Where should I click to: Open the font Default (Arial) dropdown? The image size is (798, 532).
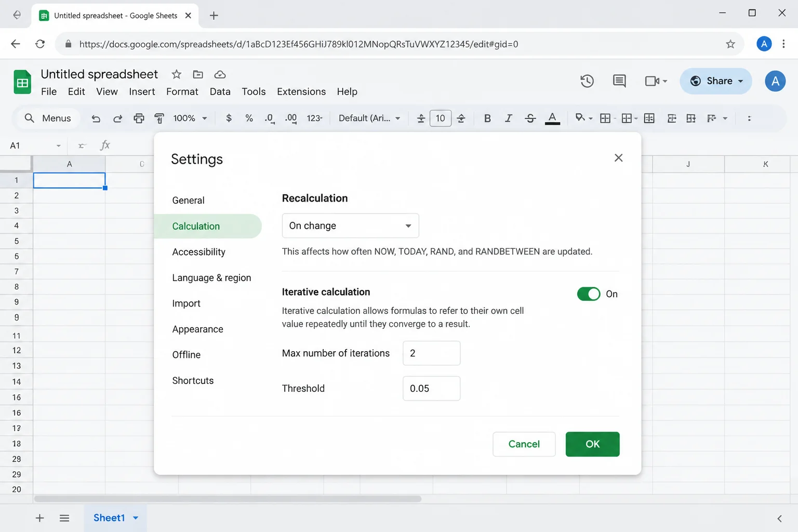369,118
